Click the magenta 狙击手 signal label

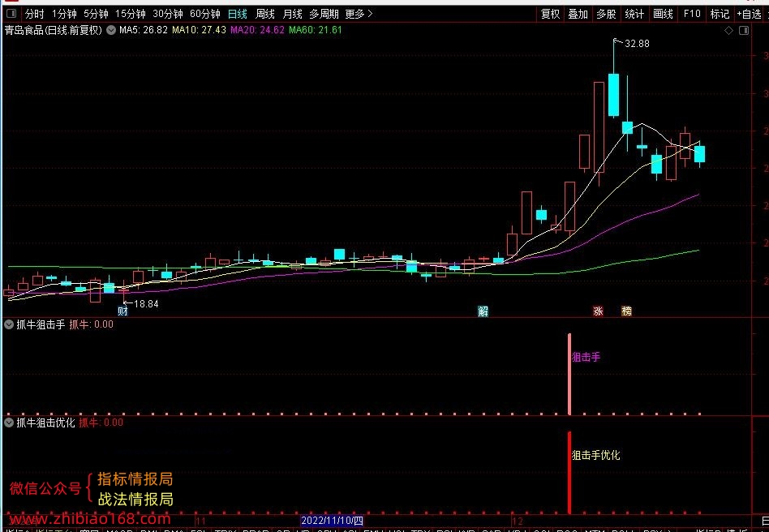pos(586,357)
